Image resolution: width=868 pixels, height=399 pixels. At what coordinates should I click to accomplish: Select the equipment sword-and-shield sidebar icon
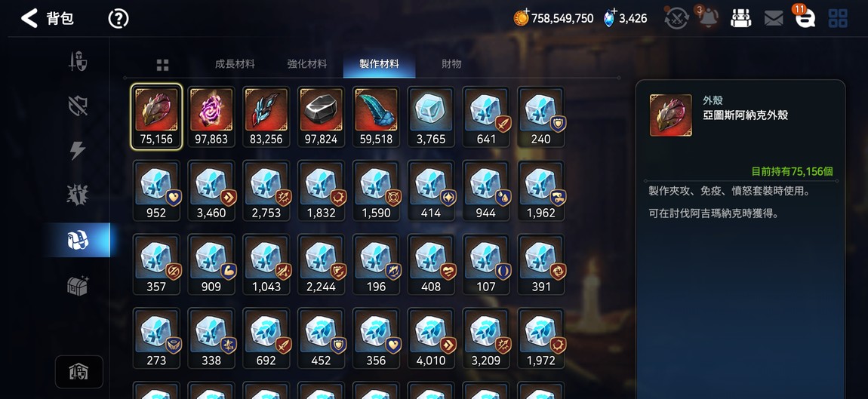coord(78,61)
